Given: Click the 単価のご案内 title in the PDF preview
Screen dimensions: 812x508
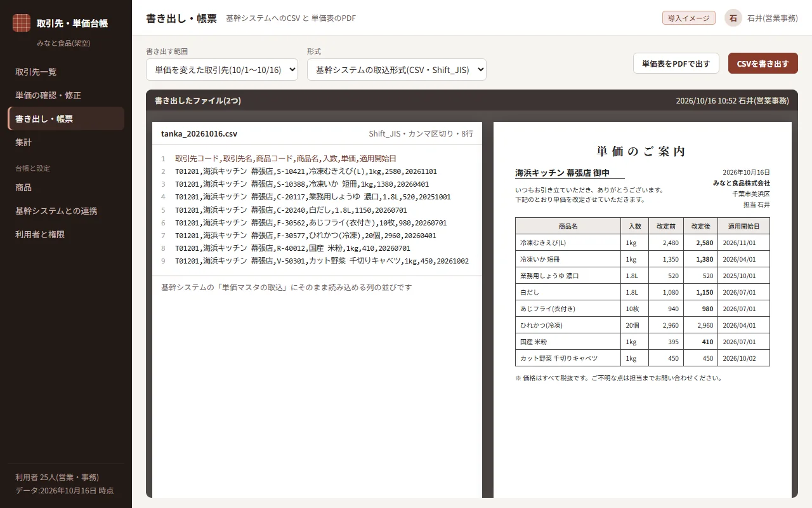Looking at the screenshot, I should (642, 152).
